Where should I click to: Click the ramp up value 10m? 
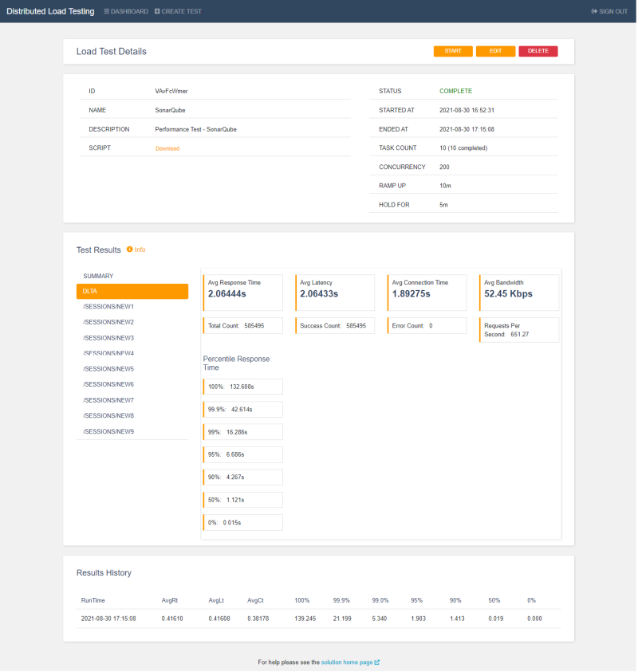point(445,186)
